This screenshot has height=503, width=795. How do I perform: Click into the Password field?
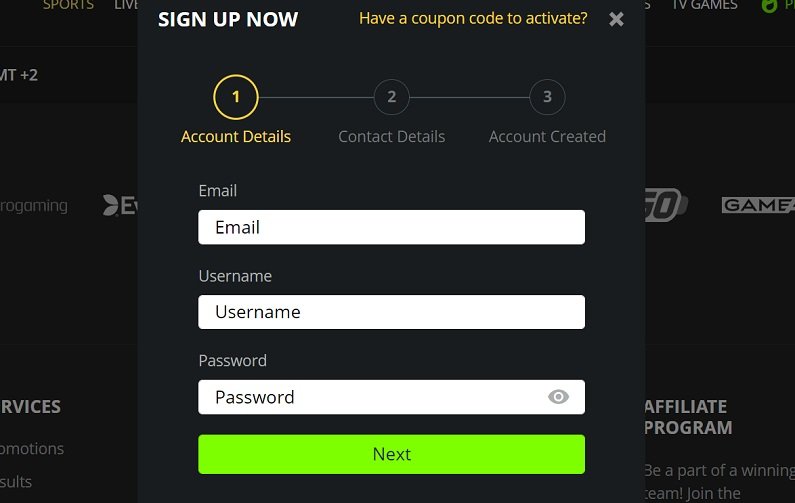391,397
